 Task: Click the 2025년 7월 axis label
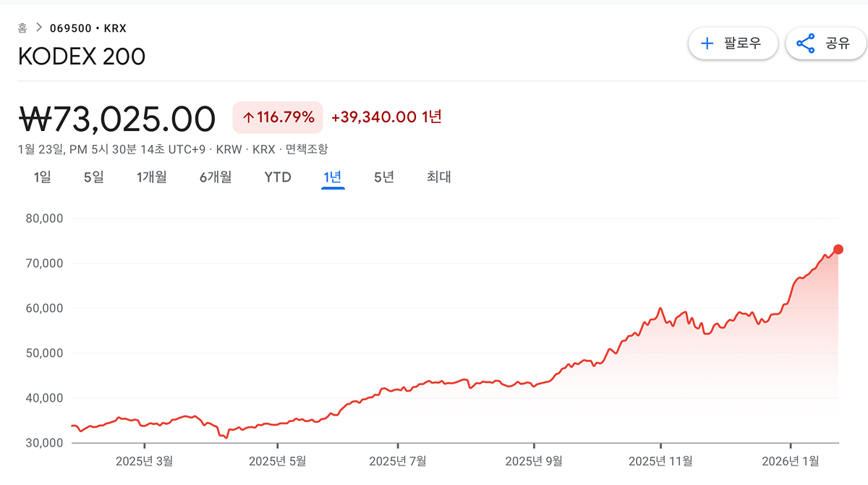pyautogui.click(x=397, y=460)
